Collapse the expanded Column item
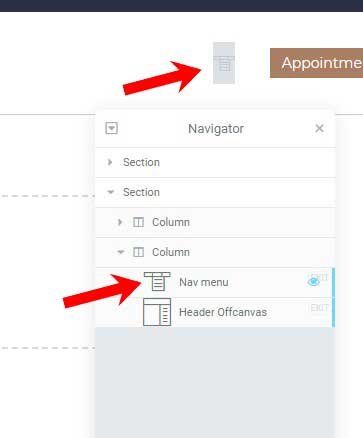 (121, 252)
